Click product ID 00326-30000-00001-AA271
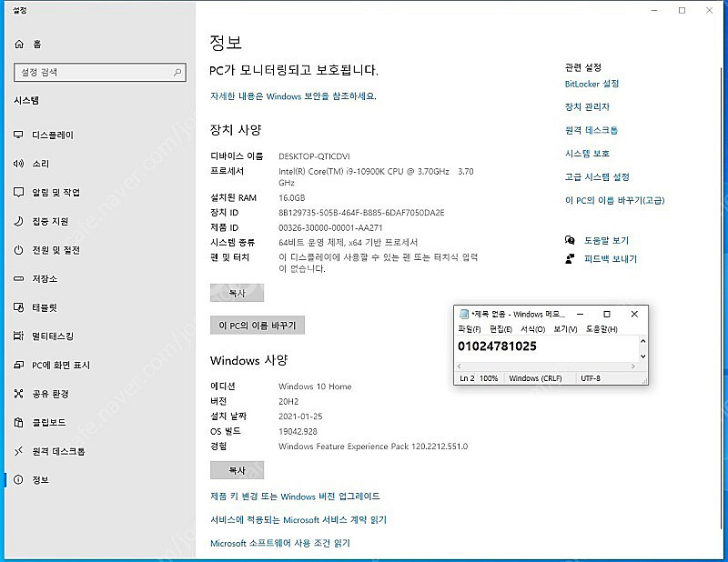 [x=330, y=228]
